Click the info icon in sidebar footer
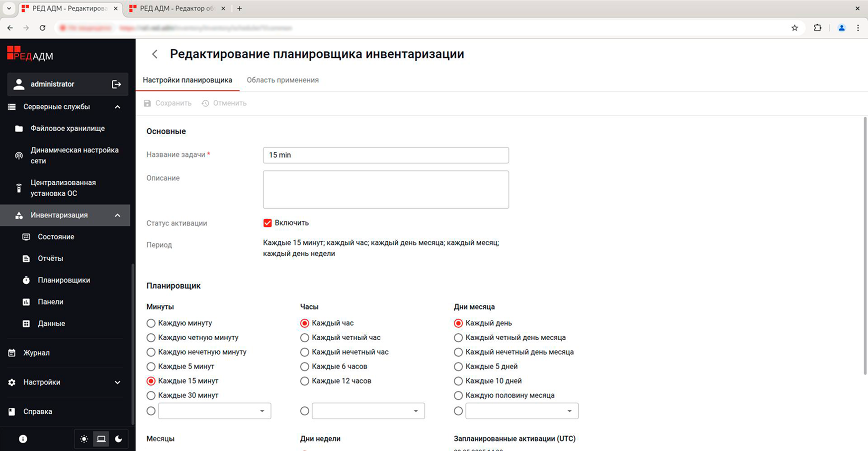The width and height of the screenshot is (868, 451). pos(23,439)
